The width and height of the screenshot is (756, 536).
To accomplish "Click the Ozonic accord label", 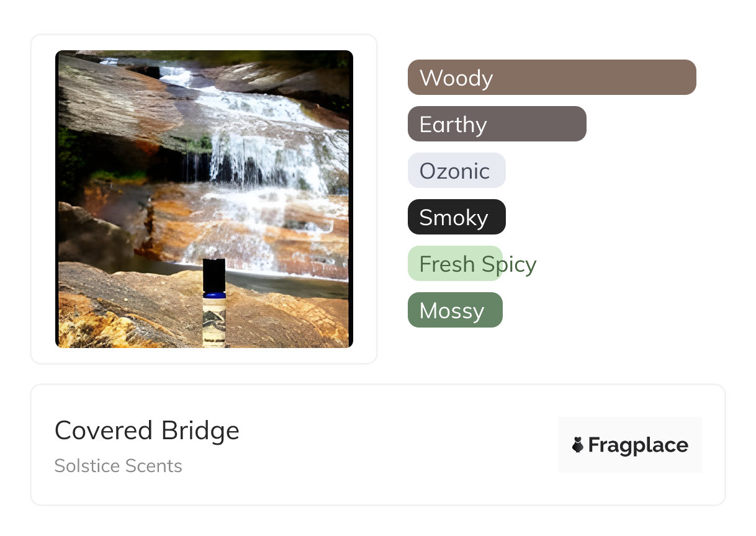I will click(455, 171).
